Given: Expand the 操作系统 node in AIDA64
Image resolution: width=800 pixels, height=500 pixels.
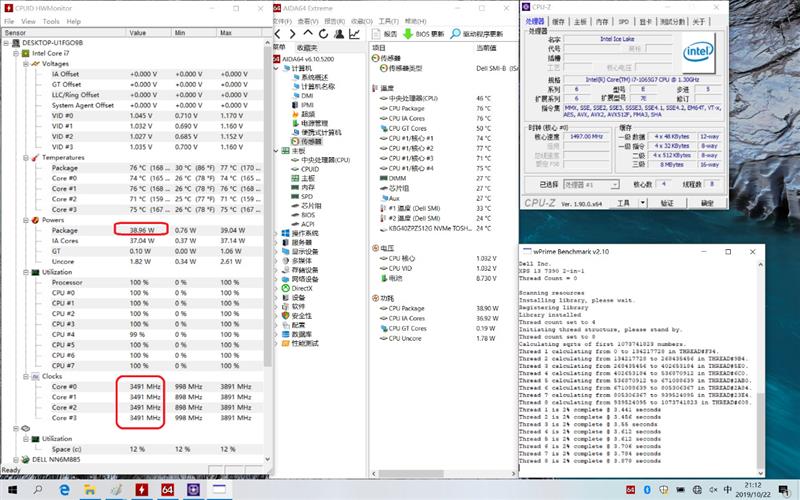Looking at the screenshot, I should 277,233.
